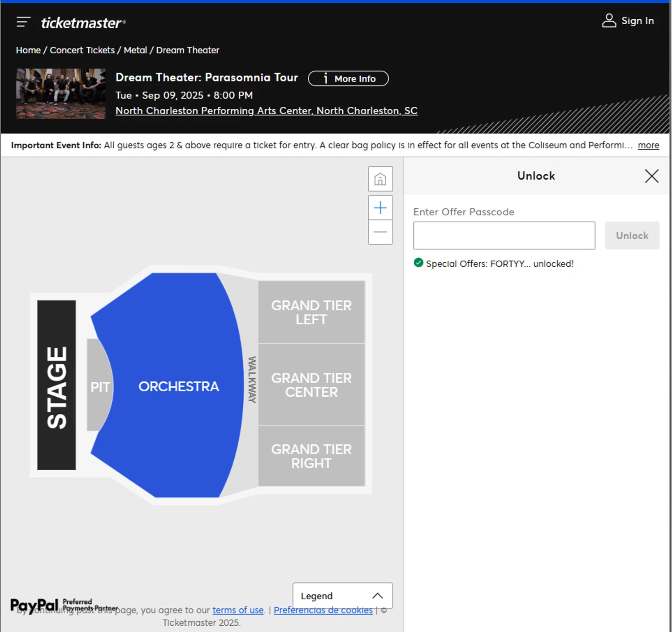This screenshot has height=632, width=672.
Task: Click the Ticketmaster logo
Action: tap(83, 23)
